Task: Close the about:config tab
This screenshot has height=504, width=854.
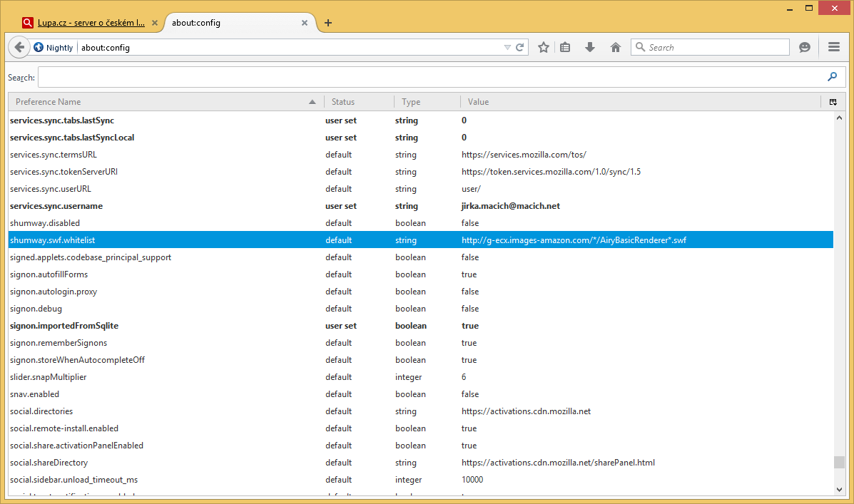Action: [305, 23]
